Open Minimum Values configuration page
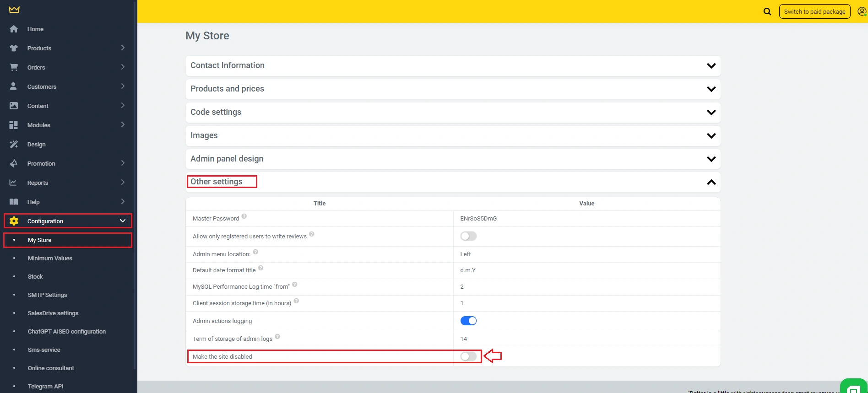The height and width of the screenshot is (393, 868). point(50,258)
